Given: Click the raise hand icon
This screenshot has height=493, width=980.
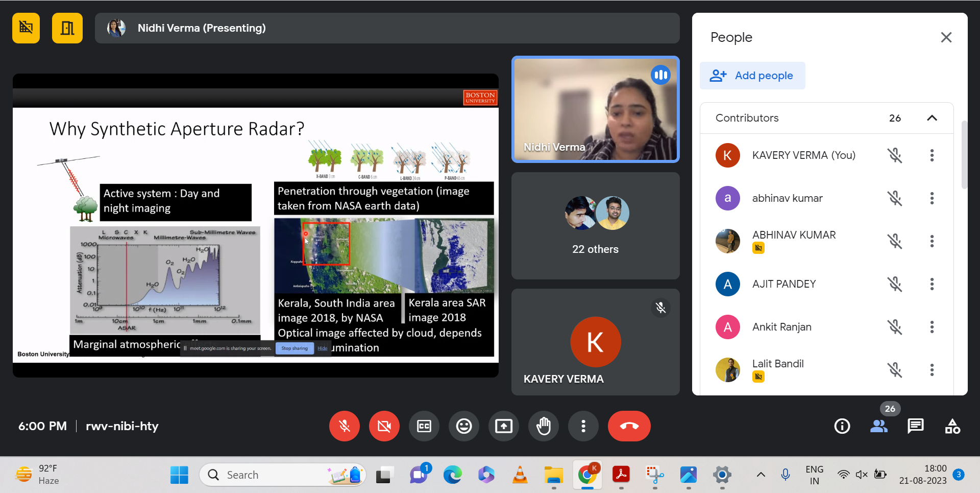Looking at the screenshot, I should pyautogui.click(x=544, y=426).
